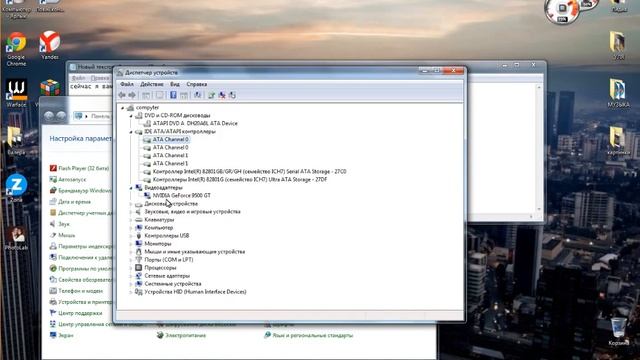This screenshot has height=360, width=640.
Task: Select the Ultra ATA Storage - 27DF controller
Action: tap(240, 180)
